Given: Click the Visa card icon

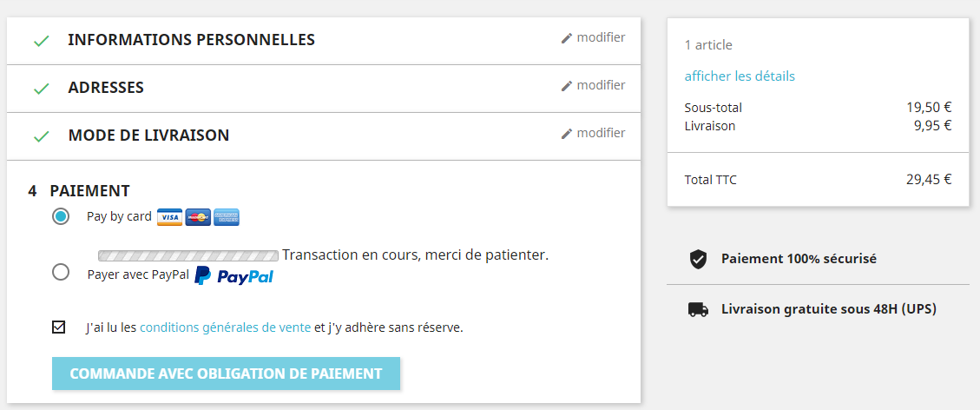Looking at the screenshot, I should (169, 217).
